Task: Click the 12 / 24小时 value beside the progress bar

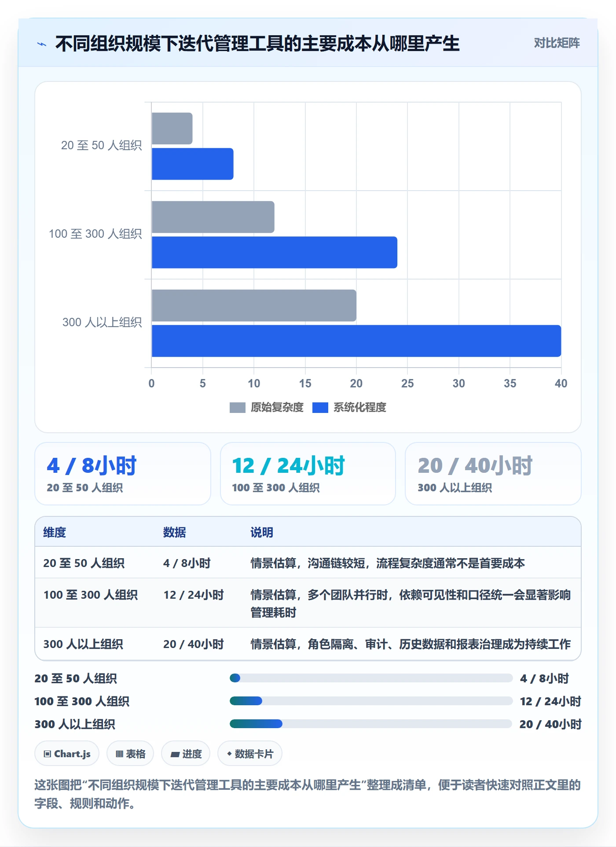Action: (550, 701)
